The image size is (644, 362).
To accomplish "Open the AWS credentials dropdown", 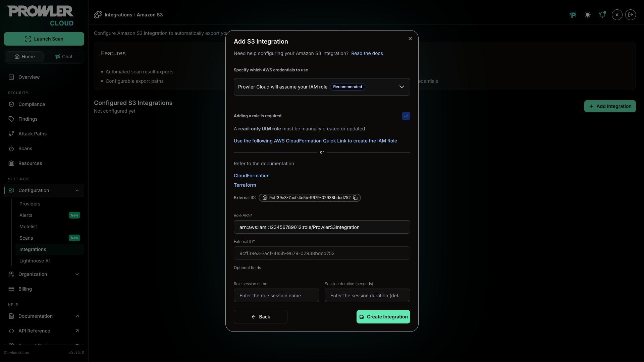I will coord(322,87).
